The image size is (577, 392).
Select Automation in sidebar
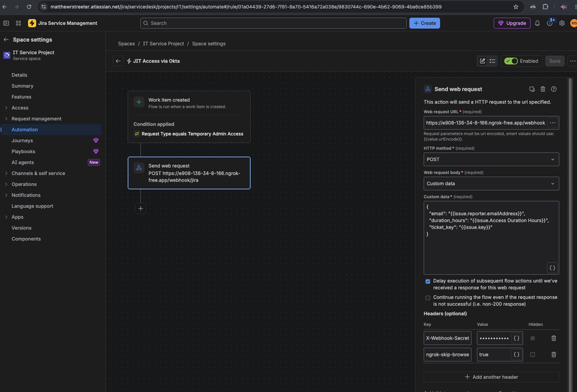click(51, 130)
